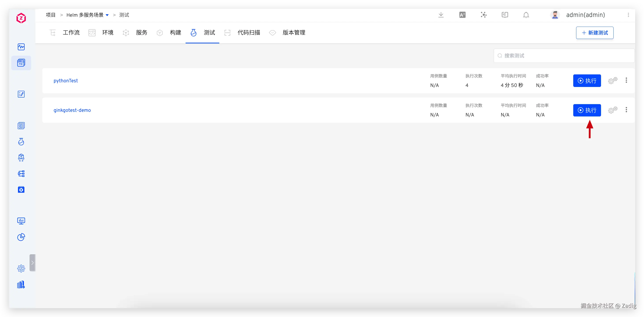Click the download icon in header
The height and width of the screenshot is (317, 644).
coord(441,15)
